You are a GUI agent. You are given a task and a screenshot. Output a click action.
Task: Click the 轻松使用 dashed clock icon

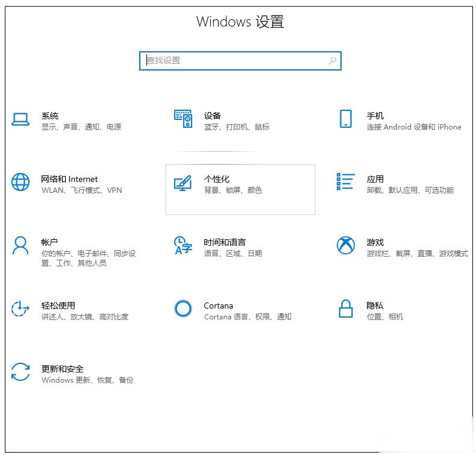(20, 309)
